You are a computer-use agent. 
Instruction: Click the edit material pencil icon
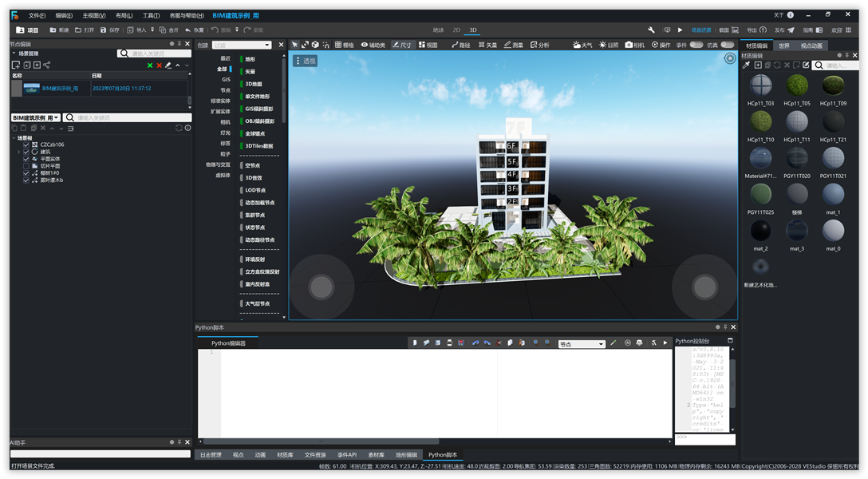coord(806,65)
